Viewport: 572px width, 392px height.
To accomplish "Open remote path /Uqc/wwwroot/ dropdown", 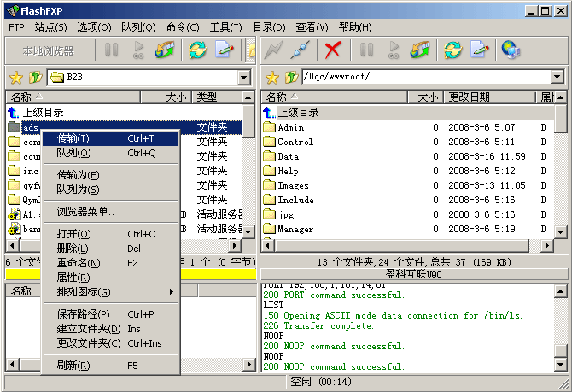I will coord(557,78).
